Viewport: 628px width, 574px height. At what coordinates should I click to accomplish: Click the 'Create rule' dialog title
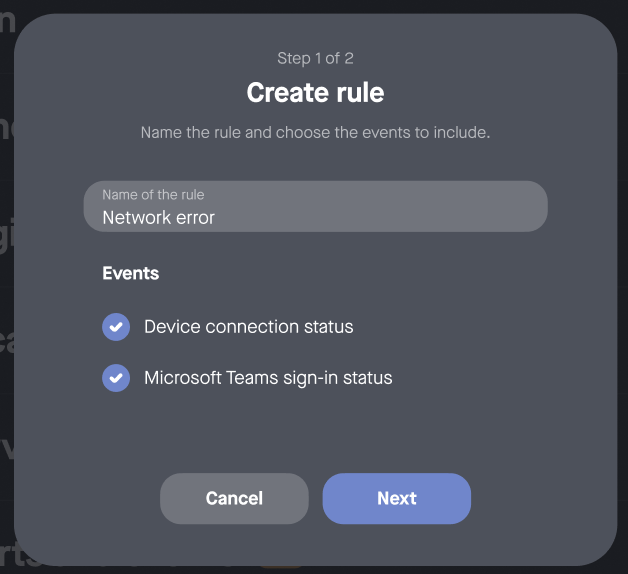pyautogui.click(x=315, y=93)
